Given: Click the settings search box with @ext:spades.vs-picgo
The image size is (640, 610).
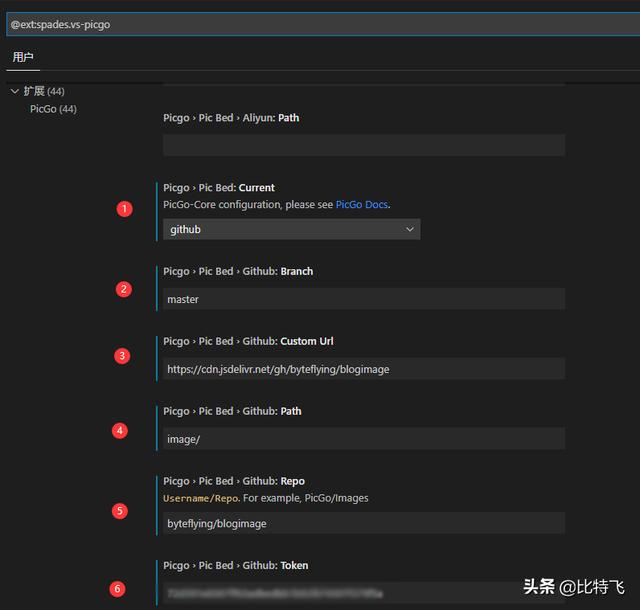Looking at the screenshot, I should tap(322, 24).
